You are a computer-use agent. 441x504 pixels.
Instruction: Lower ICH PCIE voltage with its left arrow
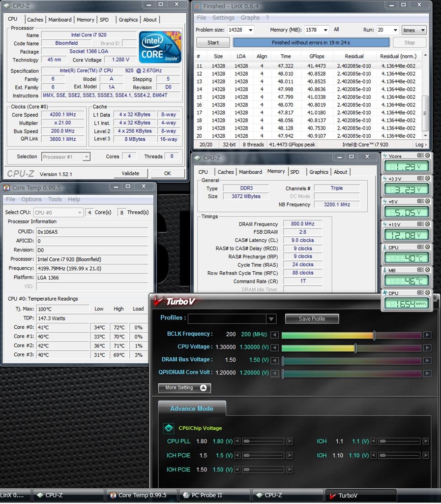[x=237, y=455]
